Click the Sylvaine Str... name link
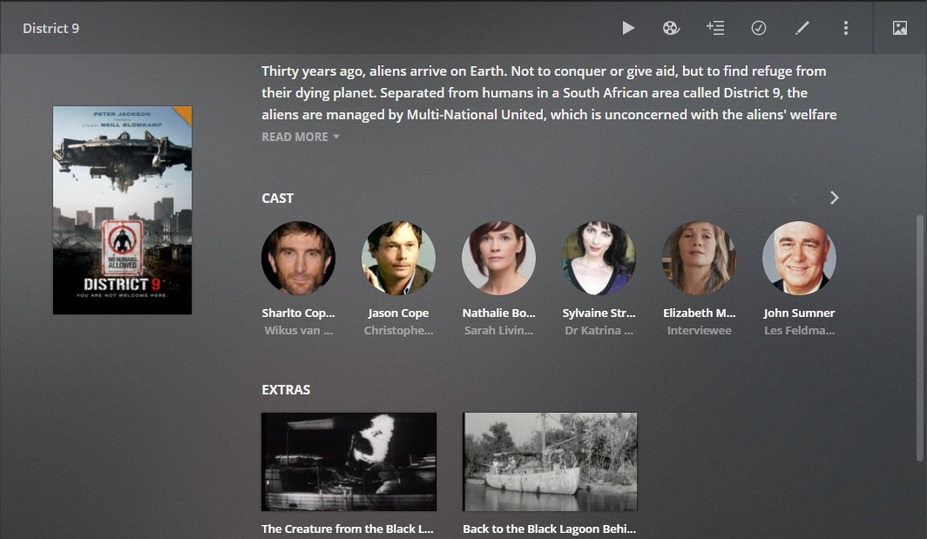 click(599, 313)
